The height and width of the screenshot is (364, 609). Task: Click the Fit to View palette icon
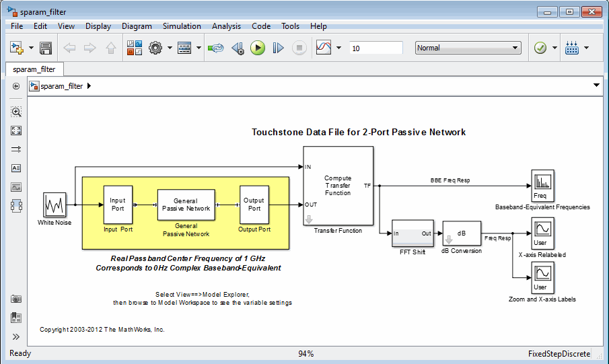pos(16,131)
